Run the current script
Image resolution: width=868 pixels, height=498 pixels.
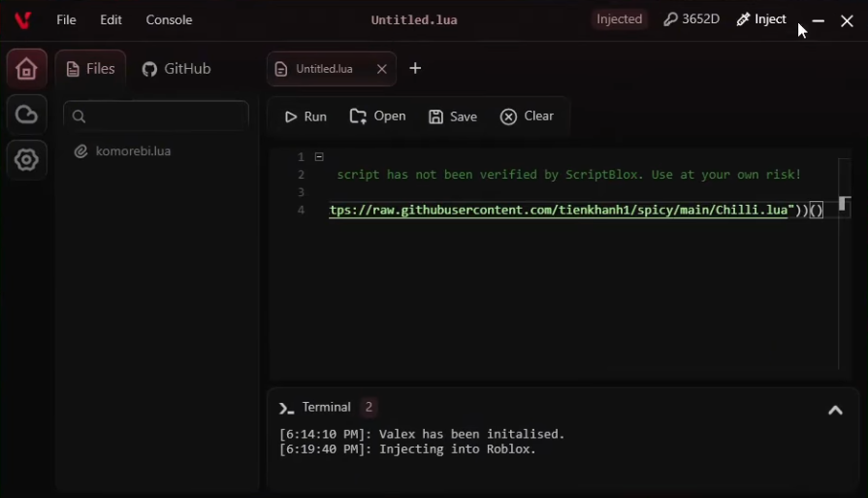(x=305, y=116)
